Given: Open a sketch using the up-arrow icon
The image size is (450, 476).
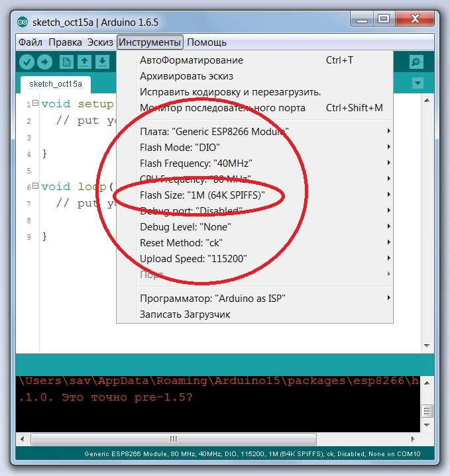Looking at the screenshot, I should tap(84, 62).
